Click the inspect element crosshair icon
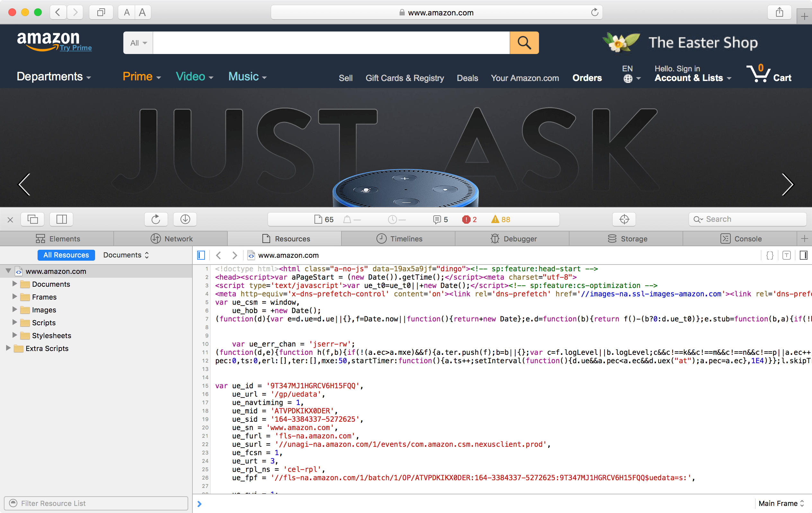This screenshot has width=812, height=513. pyautogui.click(x=624, y=219)
